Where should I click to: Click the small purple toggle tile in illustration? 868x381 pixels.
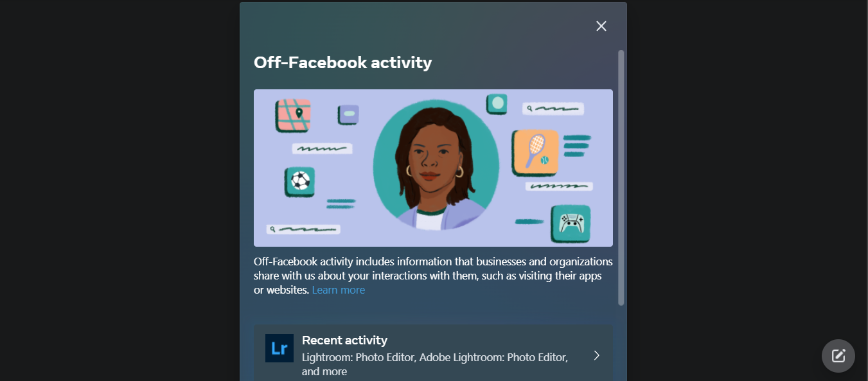click(348, 114)
